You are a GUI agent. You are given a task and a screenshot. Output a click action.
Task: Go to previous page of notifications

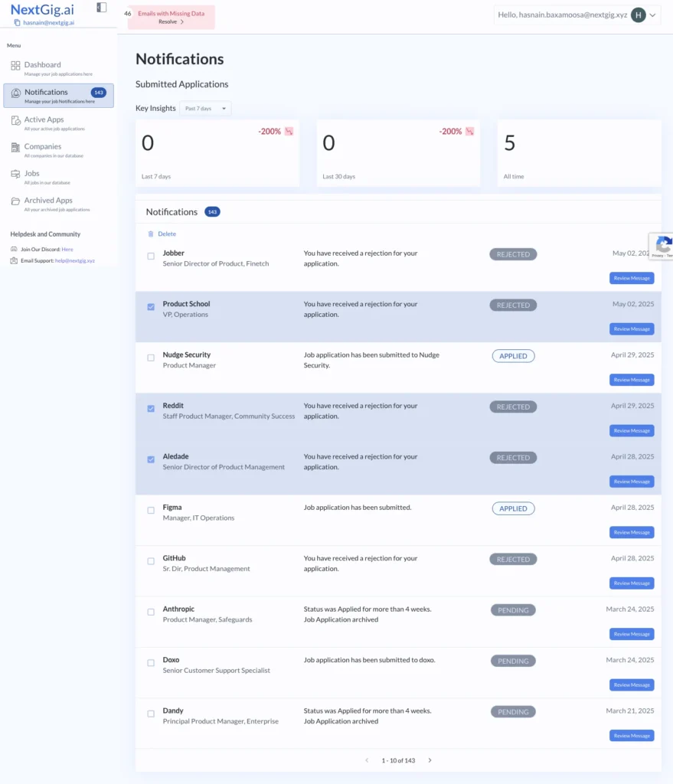tap(367, 760)
